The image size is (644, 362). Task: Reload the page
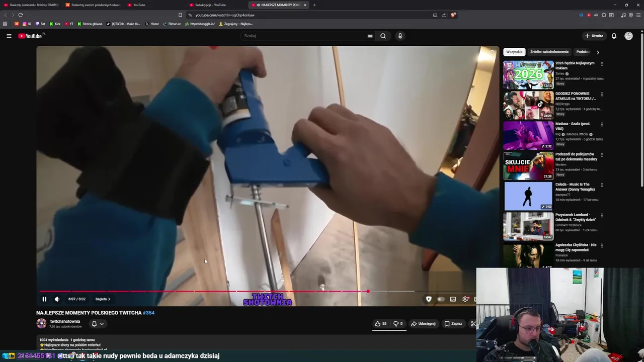pos(21,15)
